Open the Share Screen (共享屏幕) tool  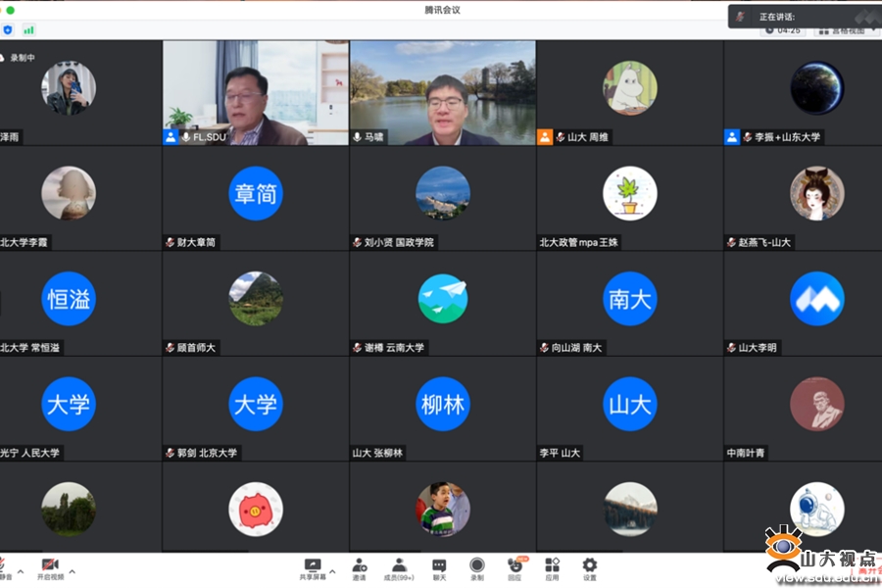tap(312, 568)
